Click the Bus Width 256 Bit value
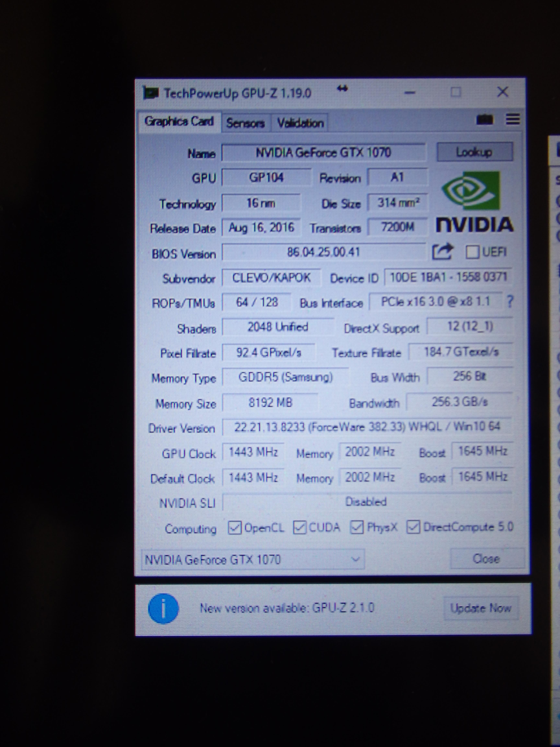This screenshot has width=560, height=747. [x=470, y=376]
